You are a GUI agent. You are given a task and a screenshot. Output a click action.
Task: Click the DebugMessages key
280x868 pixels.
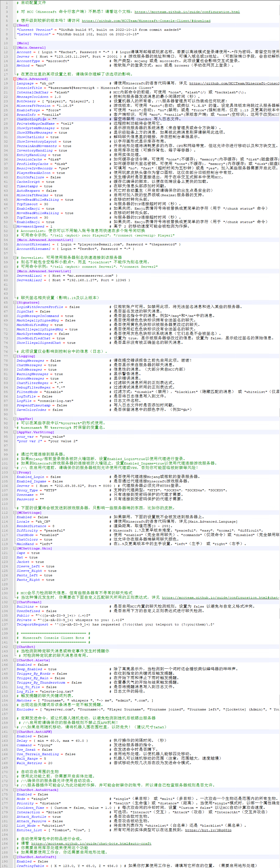point(30,361)
